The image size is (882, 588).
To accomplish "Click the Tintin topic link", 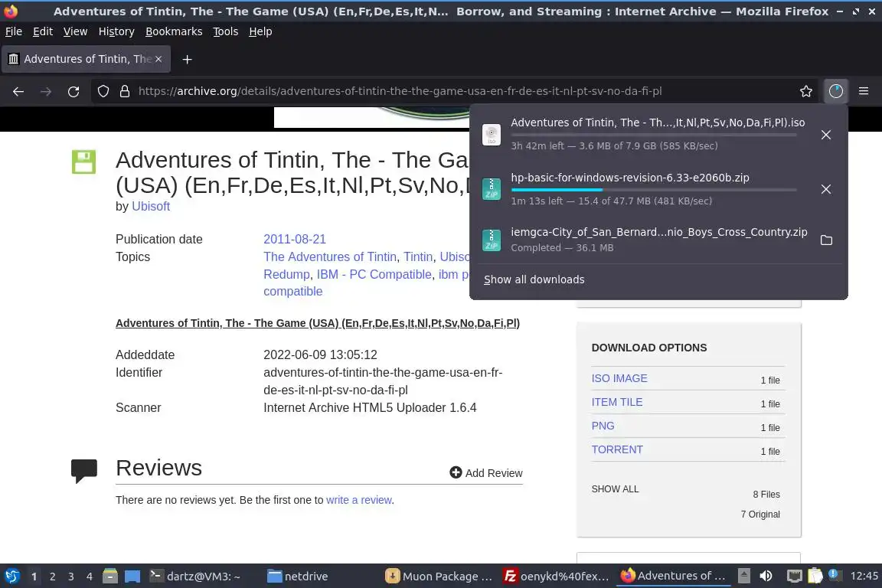I will coord(418,256).
